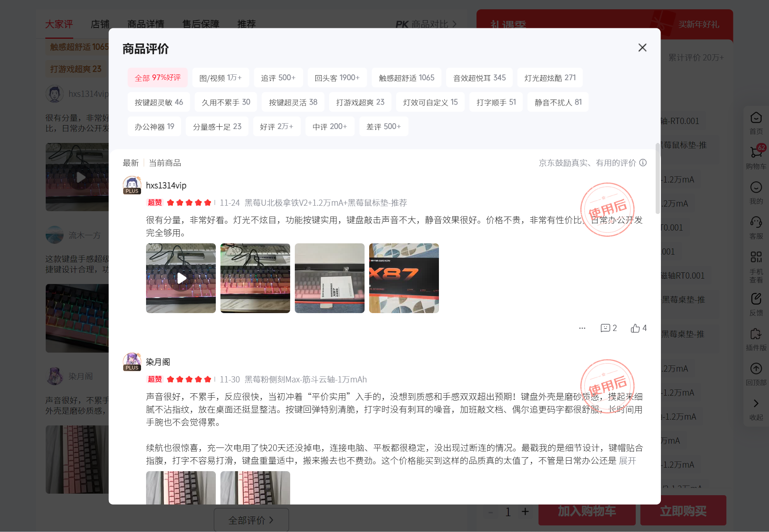Image resolution: width=769 pixels, height=532 pixels.
Task: Open 全部评价 link at bottom
Action: point(251,520)
